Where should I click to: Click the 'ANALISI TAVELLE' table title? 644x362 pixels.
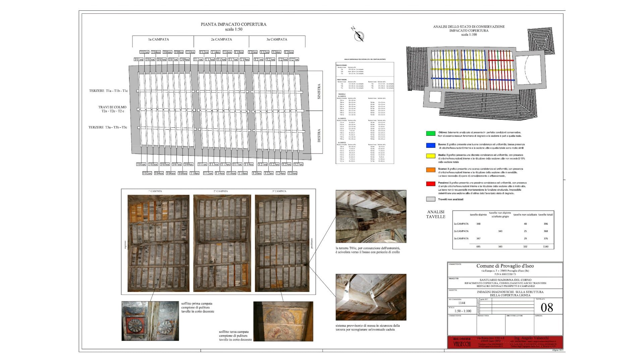(x=436, y=214)
